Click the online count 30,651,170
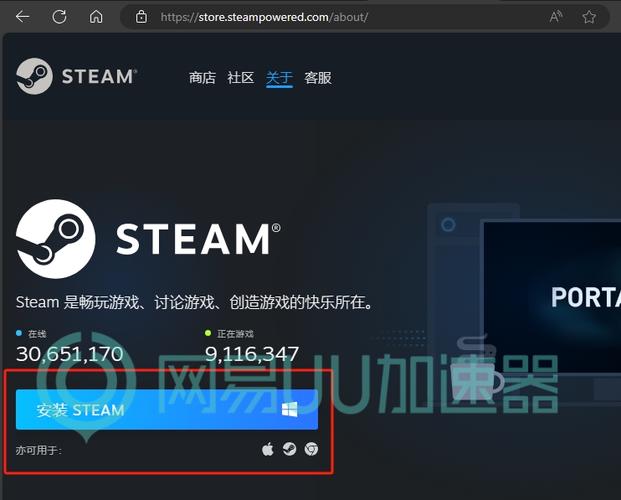Image resolution: width=621 pixels, height=500 pixels. (70, 354)
